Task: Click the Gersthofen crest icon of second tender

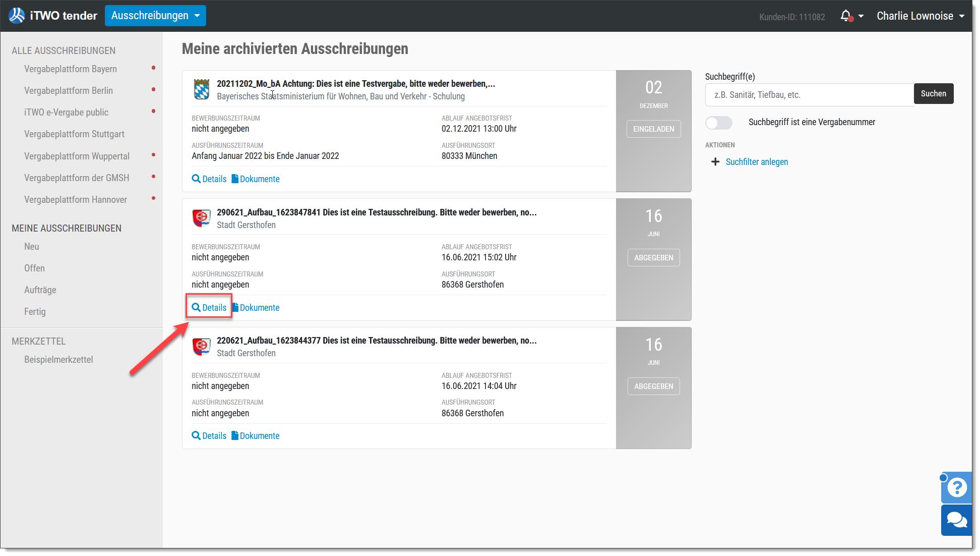Action: pyautogui.click(x=202, y=218)
